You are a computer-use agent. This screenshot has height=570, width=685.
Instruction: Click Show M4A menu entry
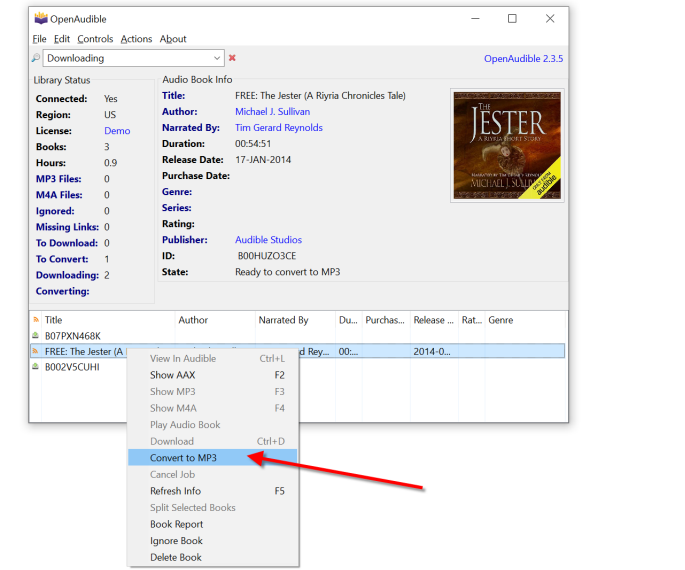pyautogui.click(x=213, y=408)
